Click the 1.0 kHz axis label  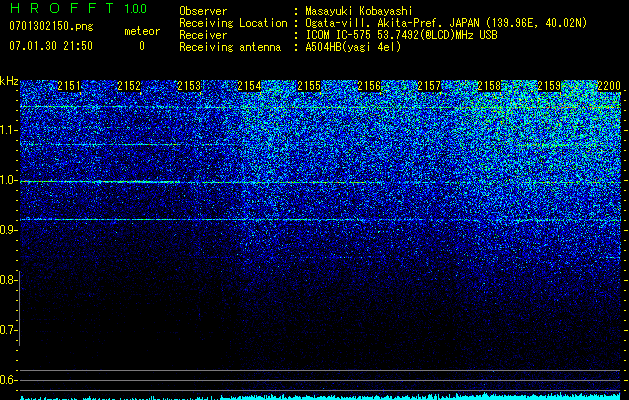(8, 180)
